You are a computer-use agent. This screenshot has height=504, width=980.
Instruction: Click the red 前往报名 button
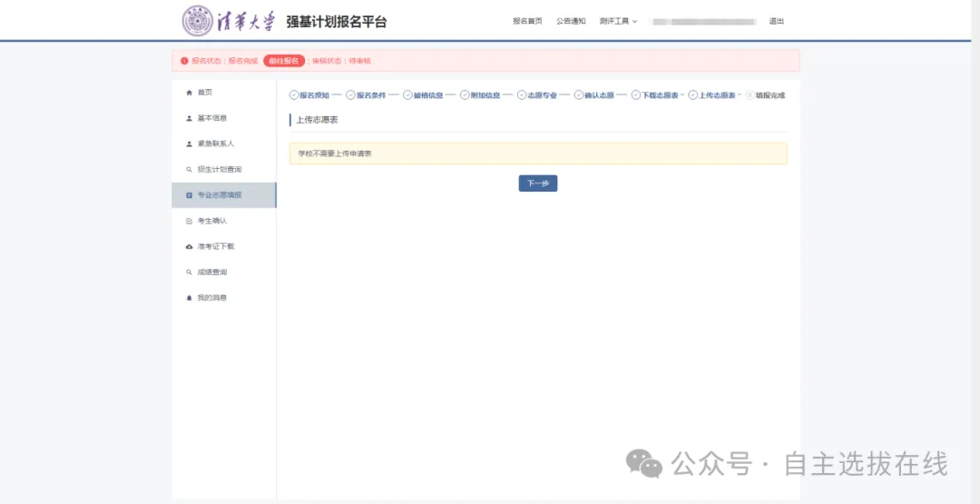click(284, 61)
